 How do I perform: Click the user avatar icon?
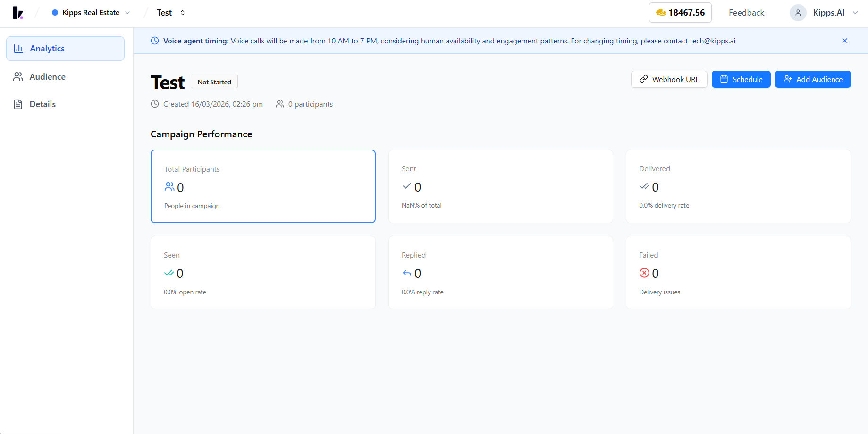click(798, 13)
